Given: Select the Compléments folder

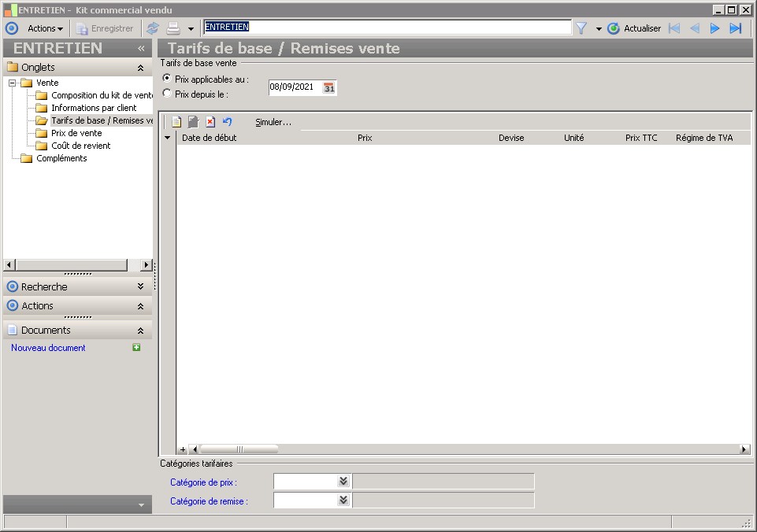Looking at the screenshot, I should 61,158.
